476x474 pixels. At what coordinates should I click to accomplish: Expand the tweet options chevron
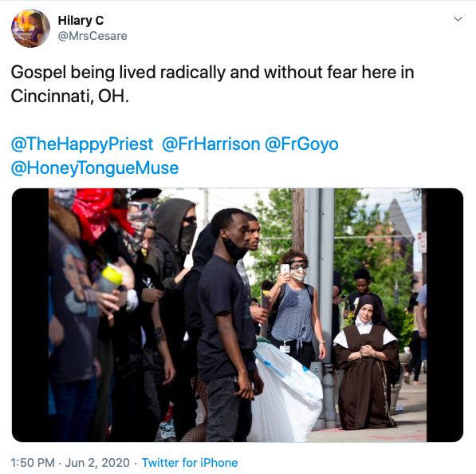click(x=458, y=19)
